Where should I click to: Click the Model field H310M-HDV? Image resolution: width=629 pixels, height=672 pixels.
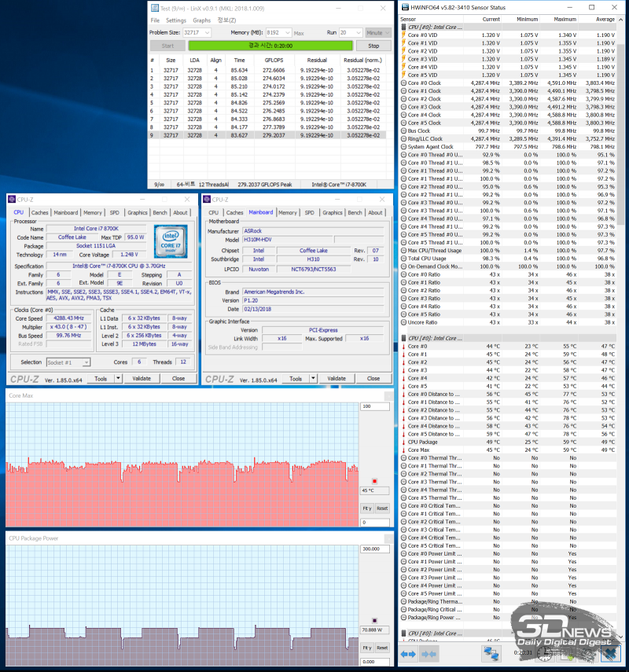click(287, 240)
